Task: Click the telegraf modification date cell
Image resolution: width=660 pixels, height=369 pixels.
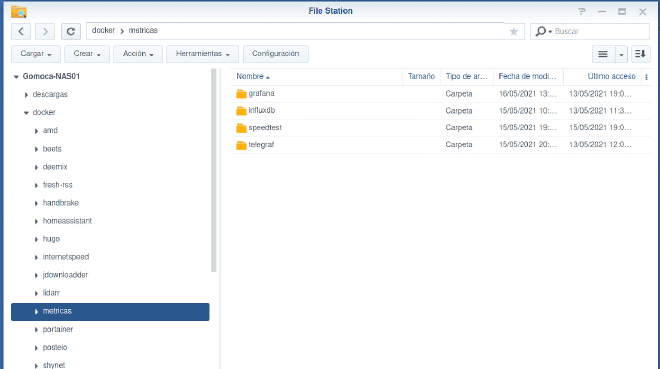Action: click(528, 145)
